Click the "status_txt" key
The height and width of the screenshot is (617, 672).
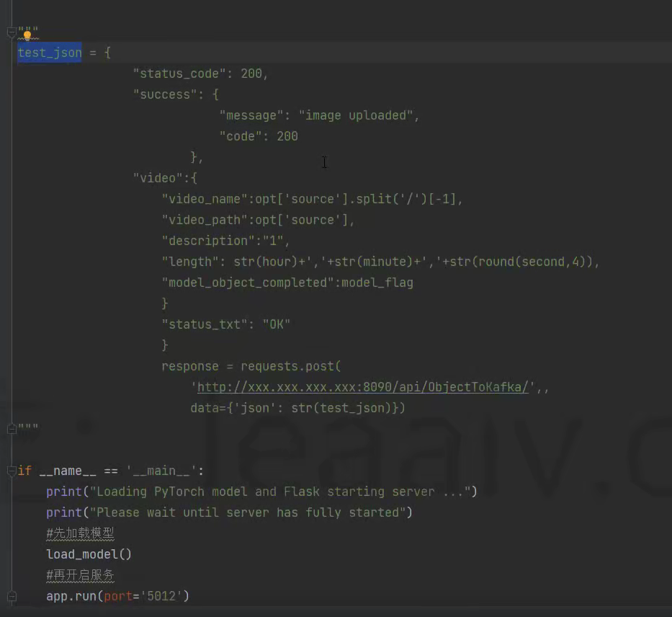pos(205,324)
